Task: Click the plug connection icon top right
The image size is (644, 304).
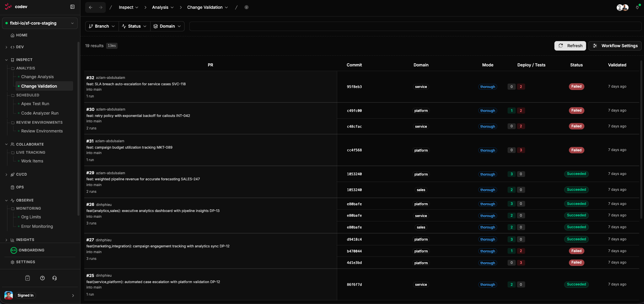Action: click(x=637, y=7)
